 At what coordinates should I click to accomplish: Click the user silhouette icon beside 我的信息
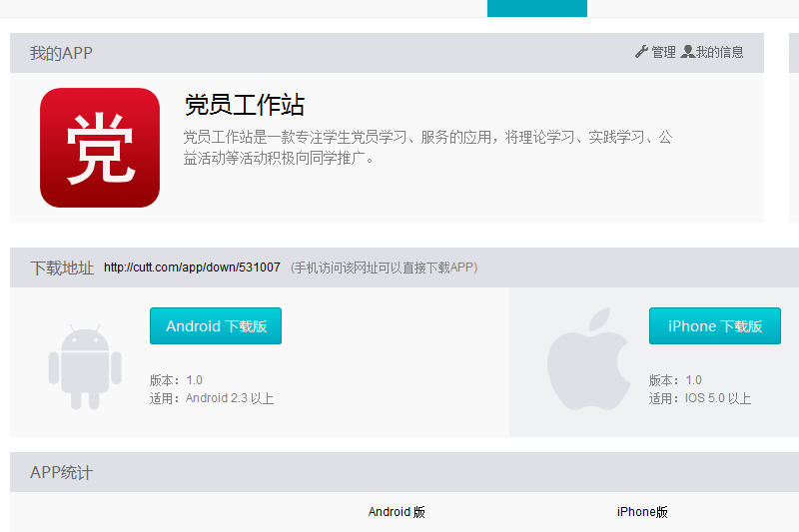tap(687, 52)
